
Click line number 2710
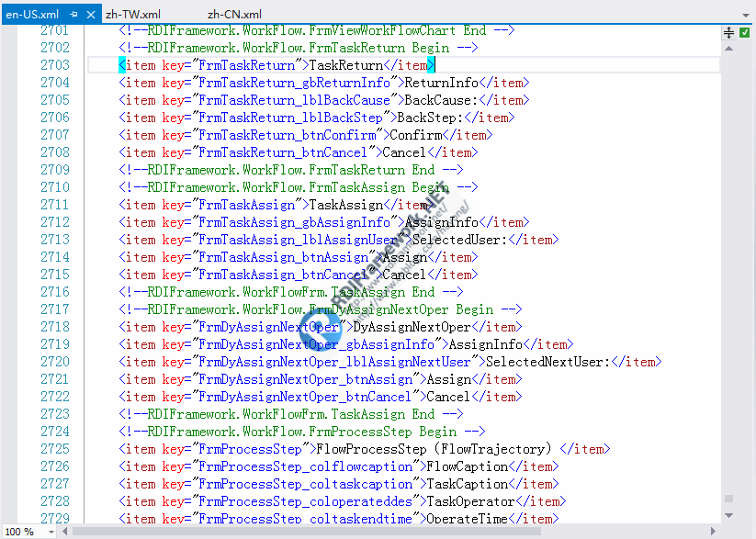(x=55, y=187)
